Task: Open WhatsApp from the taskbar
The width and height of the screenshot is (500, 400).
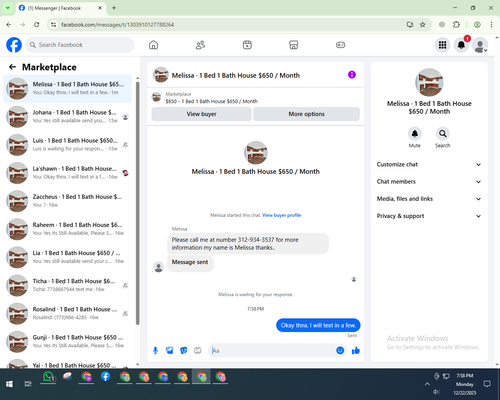Action: tap(48, 377)
